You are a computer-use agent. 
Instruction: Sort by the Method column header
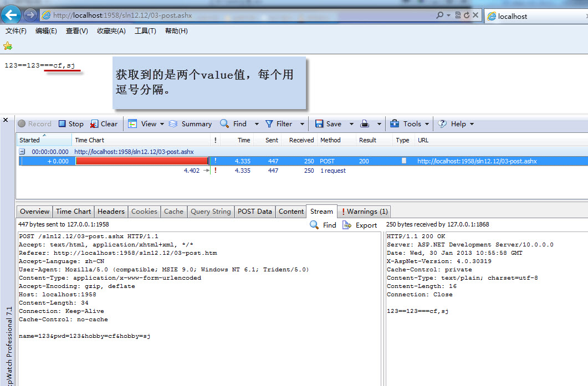click(x=337, y=140)
